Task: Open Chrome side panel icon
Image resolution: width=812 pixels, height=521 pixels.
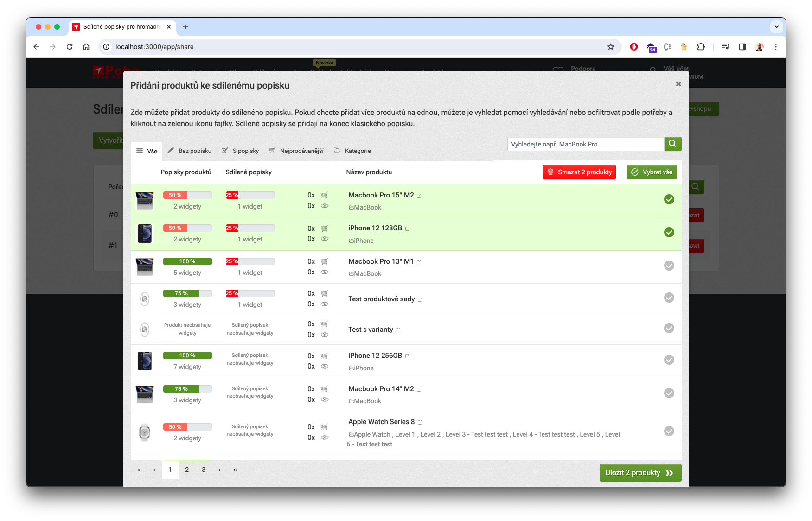Action: (742, 47)
